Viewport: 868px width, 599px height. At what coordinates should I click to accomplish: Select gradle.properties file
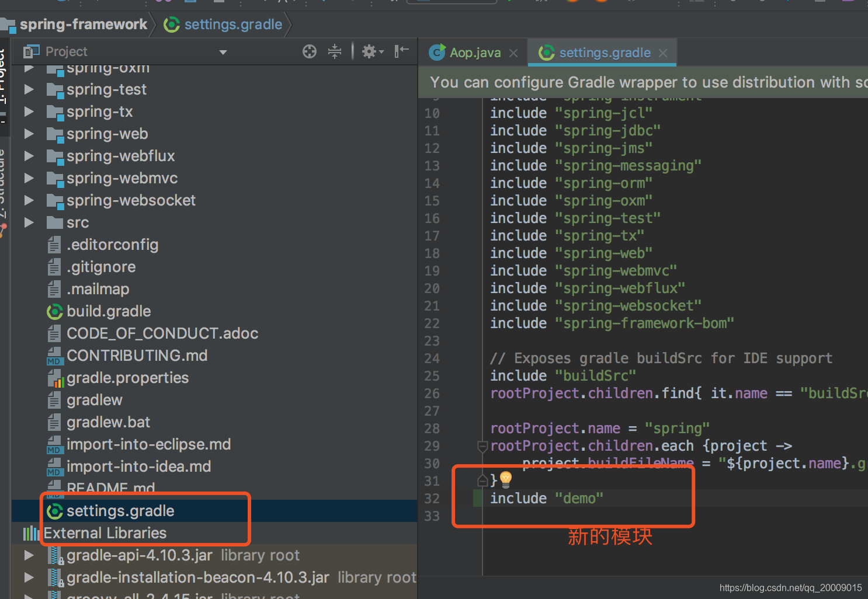click(127, 378)
